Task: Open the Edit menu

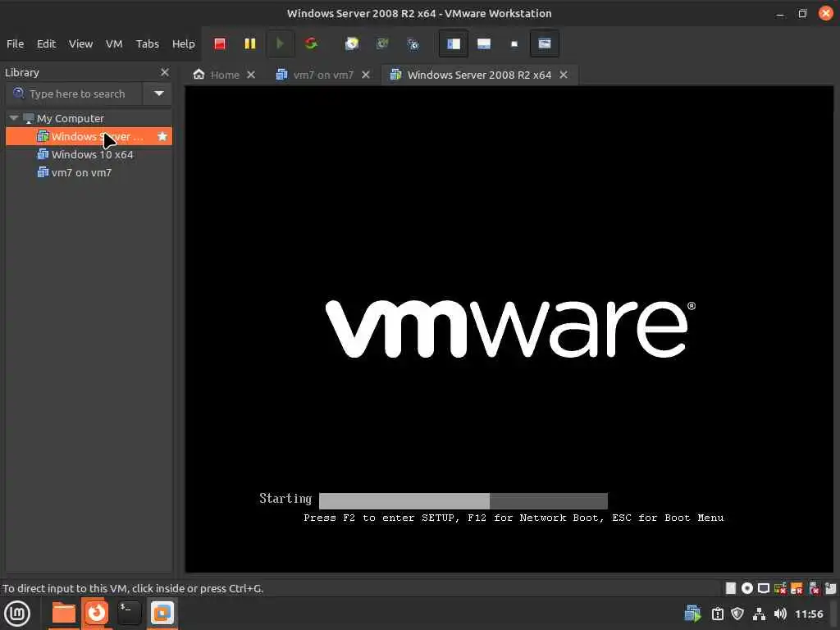Action: coord(46,44)
